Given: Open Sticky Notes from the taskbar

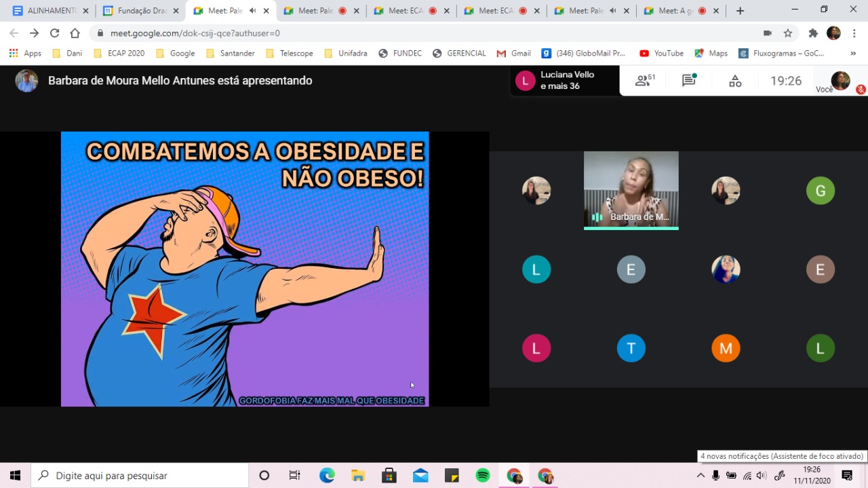Looking at the screenshot, I should [x=452, y=476].
